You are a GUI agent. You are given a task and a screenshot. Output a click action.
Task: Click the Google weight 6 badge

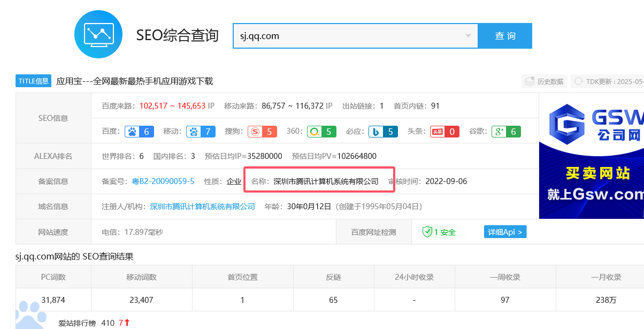click(x=506, y=131)
